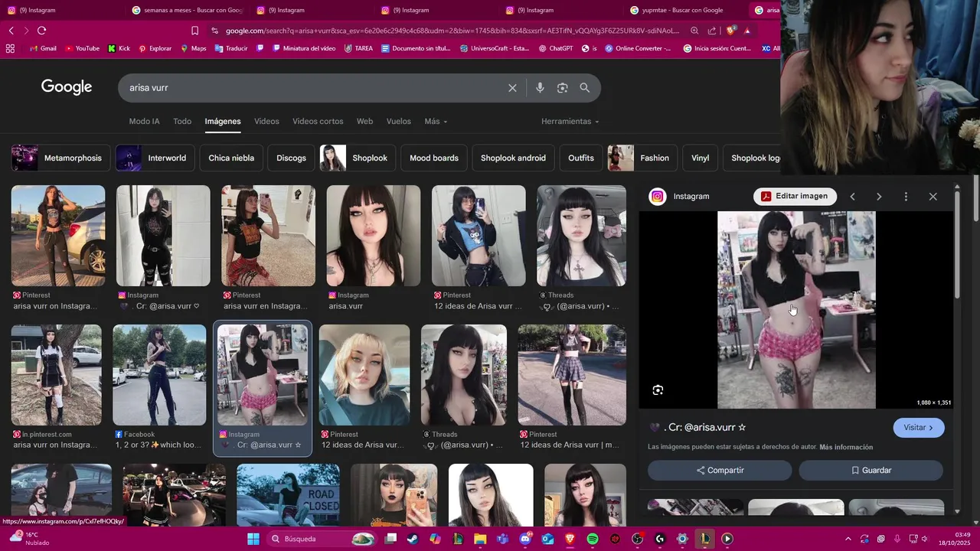Open Steam from the taskbar
This screenshot has height=551, width=980.
pos(413,539)
